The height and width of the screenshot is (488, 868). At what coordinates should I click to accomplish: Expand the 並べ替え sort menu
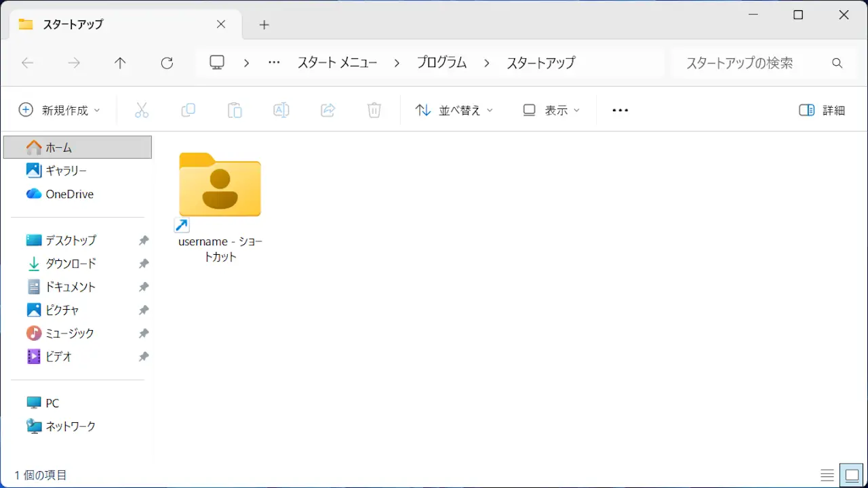coord(454,110)
